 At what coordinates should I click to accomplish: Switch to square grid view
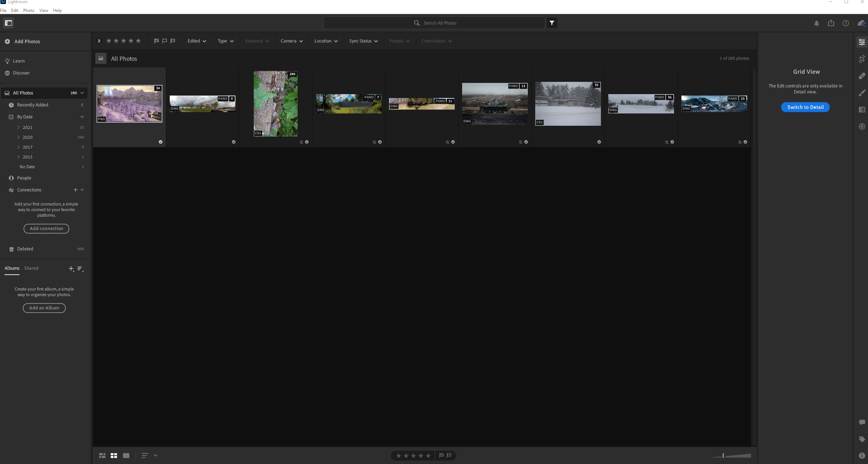114,456
